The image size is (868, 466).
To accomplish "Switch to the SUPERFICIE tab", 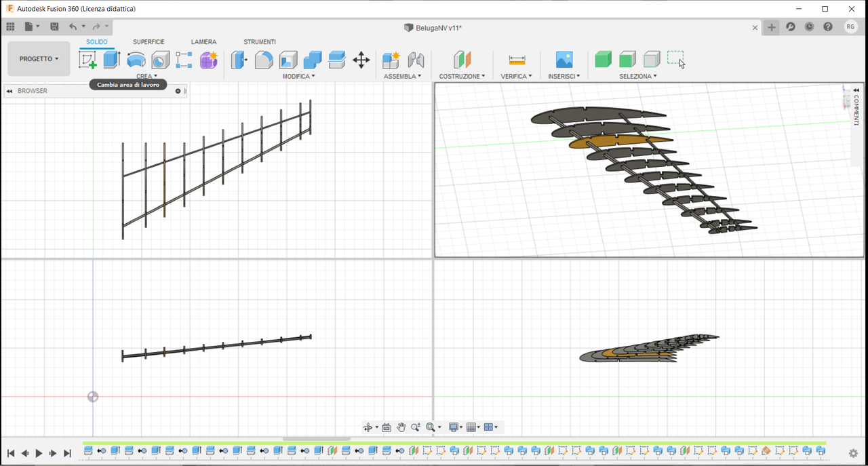I will (149, 42).
